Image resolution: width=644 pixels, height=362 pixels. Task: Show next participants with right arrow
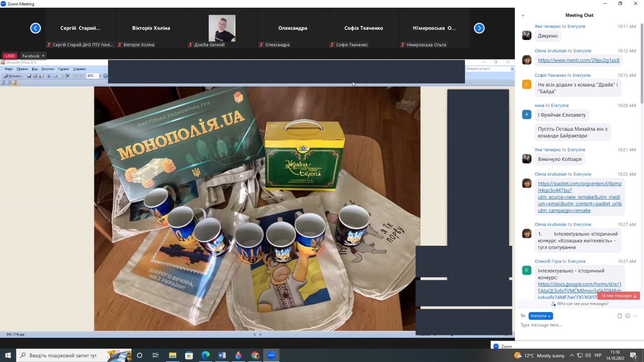479,28
